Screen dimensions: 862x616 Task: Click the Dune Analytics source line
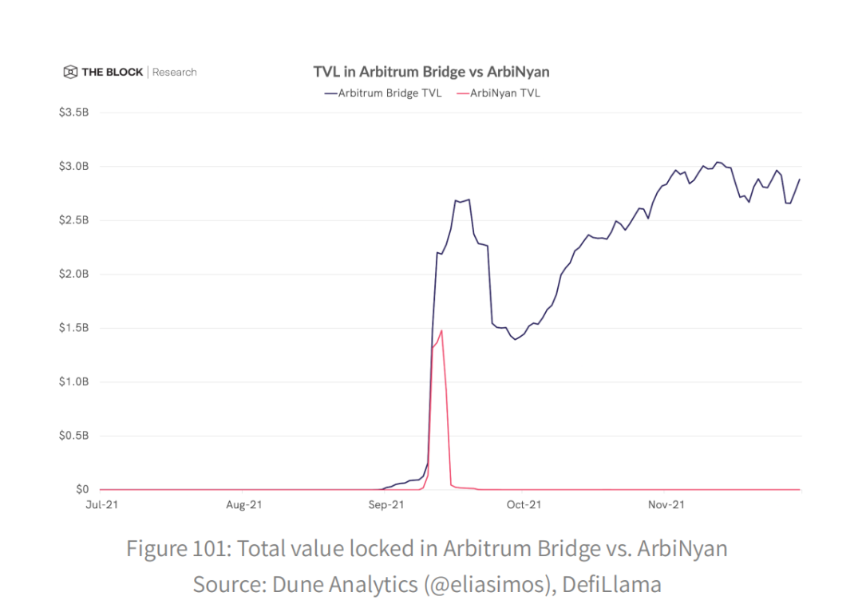click(x=426, y=584)
